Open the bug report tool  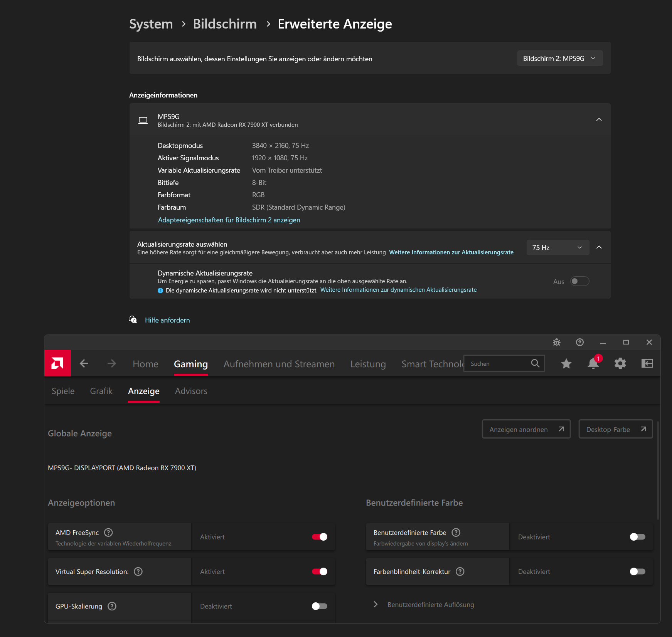557,342
